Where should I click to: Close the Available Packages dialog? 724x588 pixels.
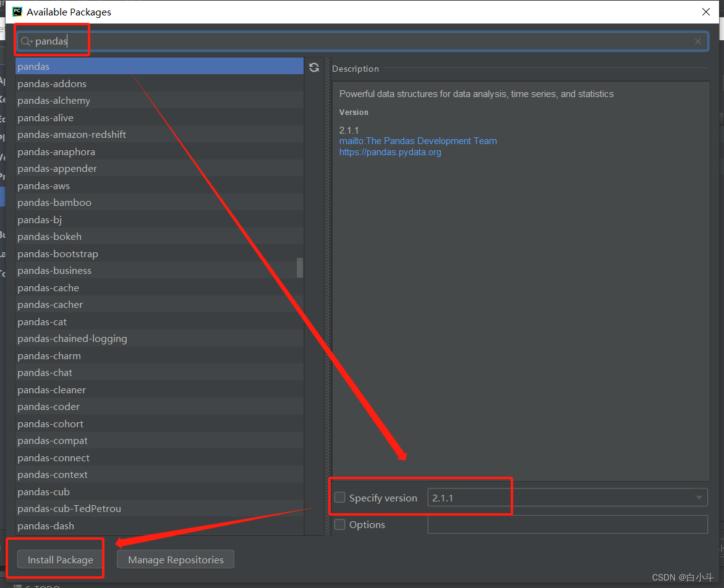[x=705, y=12]
